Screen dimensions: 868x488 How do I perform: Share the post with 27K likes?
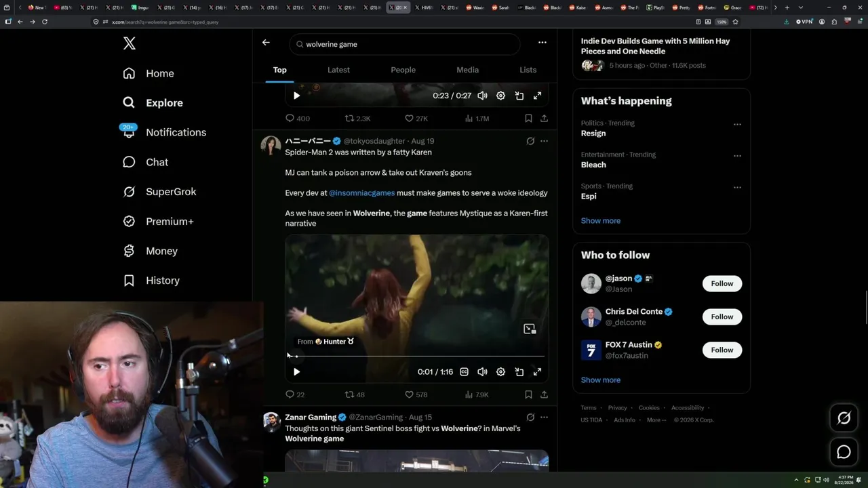(x=544, y=118)
